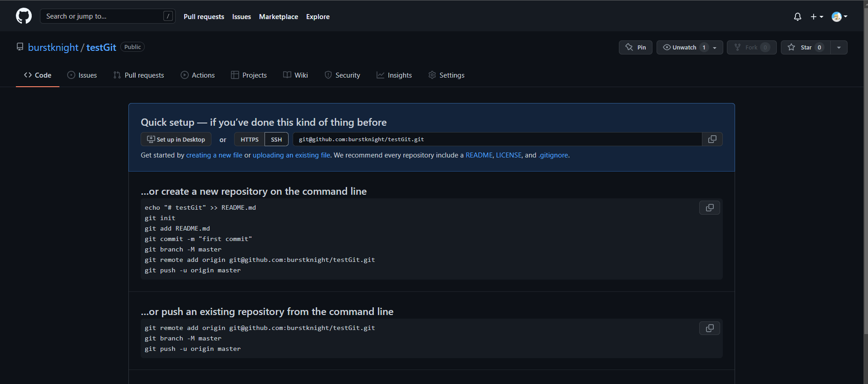868x384 pixels.
Task: Click the Fork button
Action: (751, 48)
